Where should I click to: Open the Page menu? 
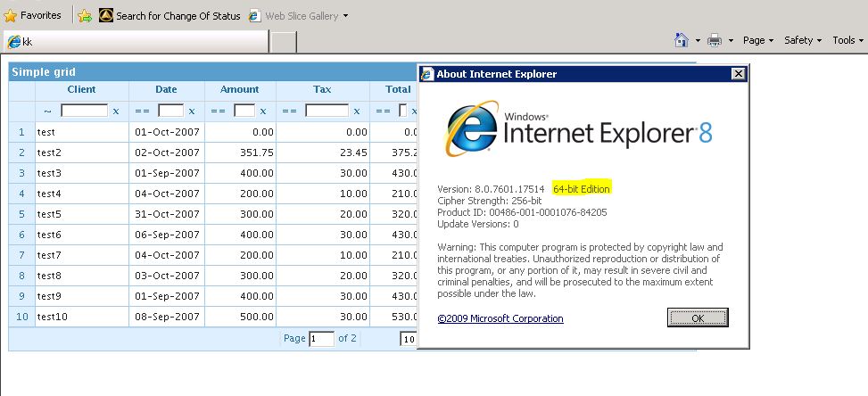(758, 40)
